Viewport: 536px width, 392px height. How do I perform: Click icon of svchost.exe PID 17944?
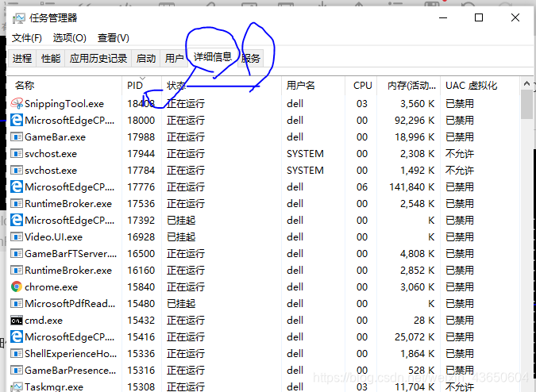[17, 154]
